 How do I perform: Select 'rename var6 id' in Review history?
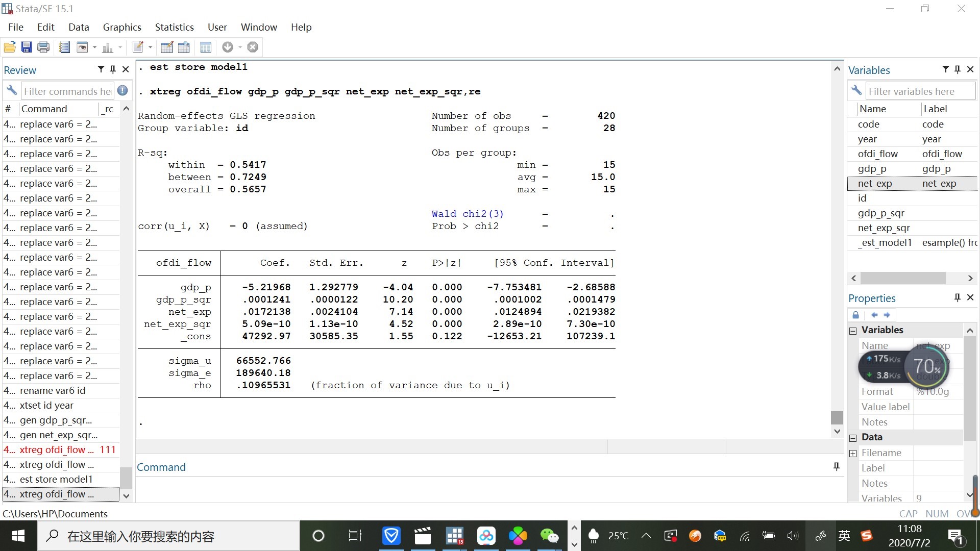coord(61,390)
